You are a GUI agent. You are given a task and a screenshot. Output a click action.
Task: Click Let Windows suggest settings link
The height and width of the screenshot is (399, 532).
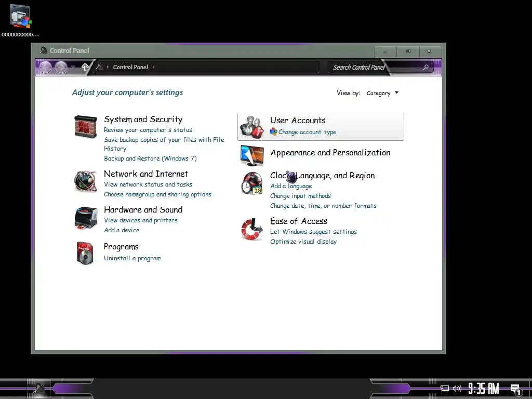pyautogui.click(x=313, y=232)
